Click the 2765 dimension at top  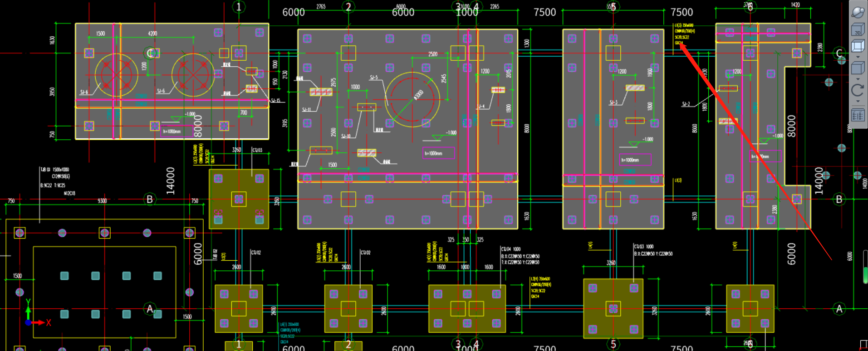pyautogui.click(x=321, y=6)
